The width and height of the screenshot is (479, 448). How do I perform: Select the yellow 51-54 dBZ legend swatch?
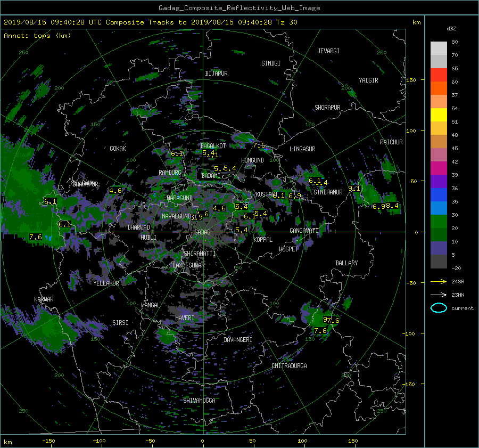point(439,115)
